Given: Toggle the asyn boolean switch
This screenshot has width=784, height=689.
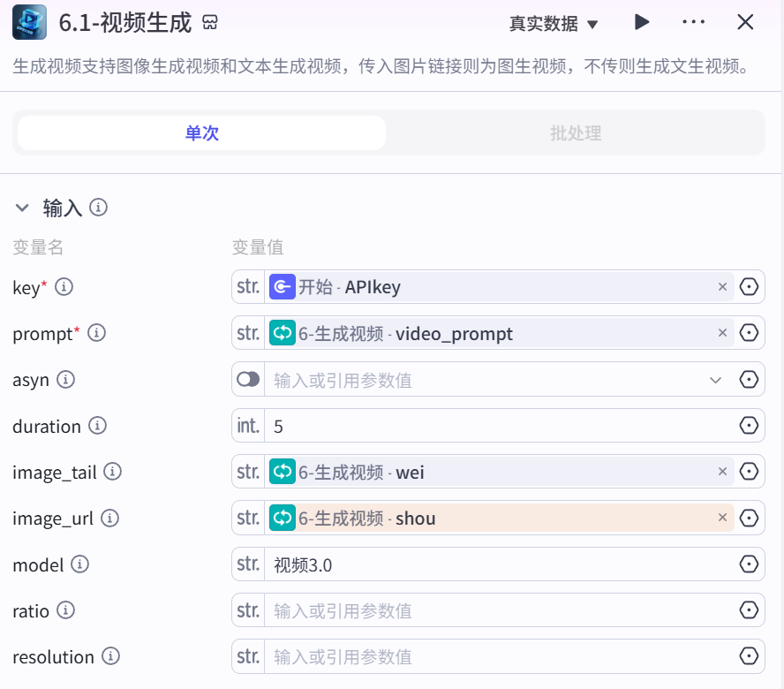Looking at the screenshot, I should (x=248, y=379).
